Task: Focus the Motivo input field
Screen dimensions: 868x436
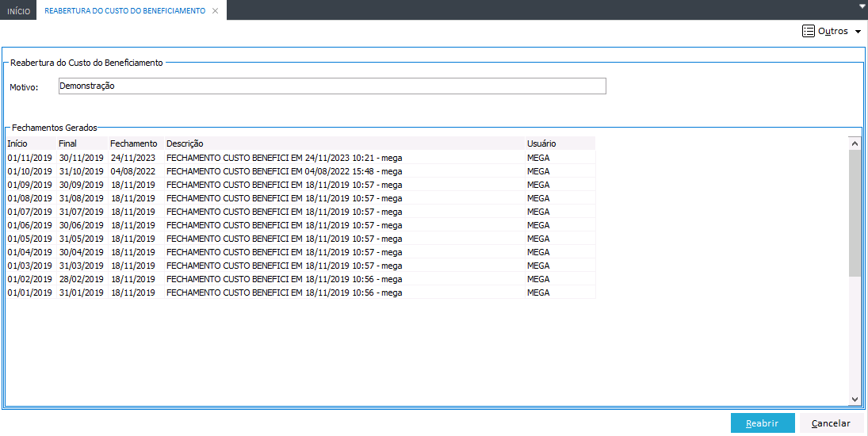Action: pyautogui.click(x=332, y=86)
